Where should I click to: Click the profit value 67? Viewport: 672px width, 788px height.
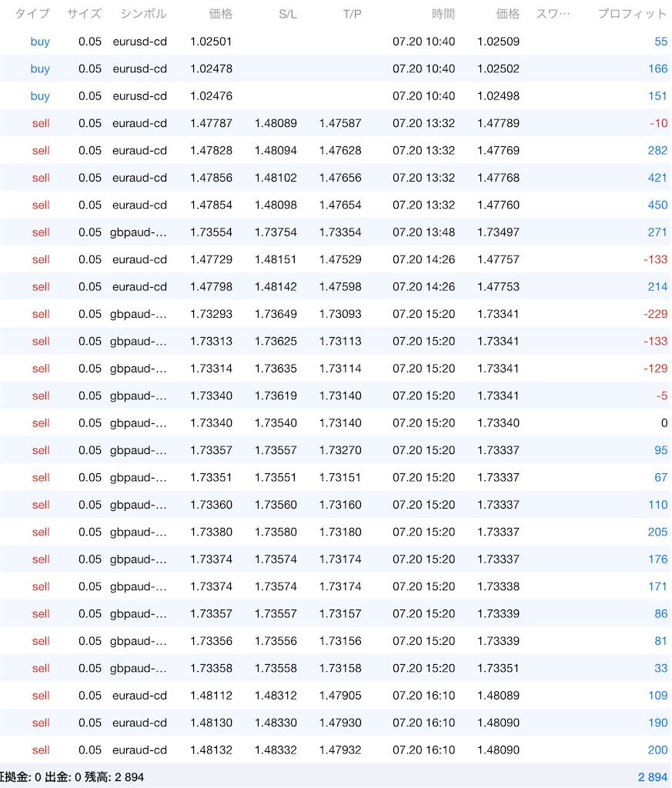661,477
